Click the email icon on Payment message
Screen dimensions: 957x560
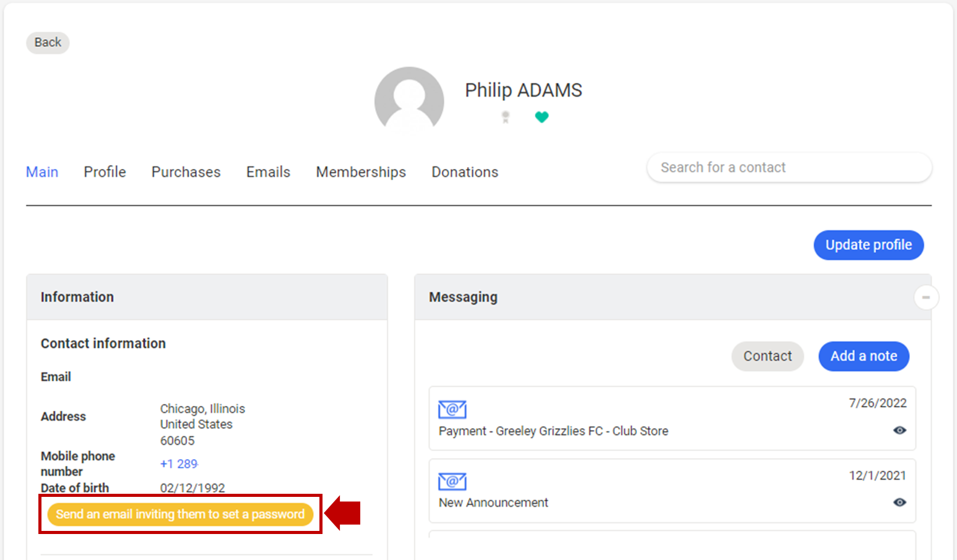tap(452, 410)
